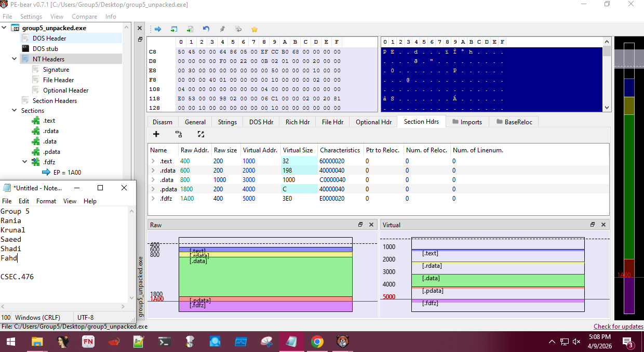Click the blue go-to-address arrow icon
Viewport: 644px width, 352px height.
click(158, 29)
